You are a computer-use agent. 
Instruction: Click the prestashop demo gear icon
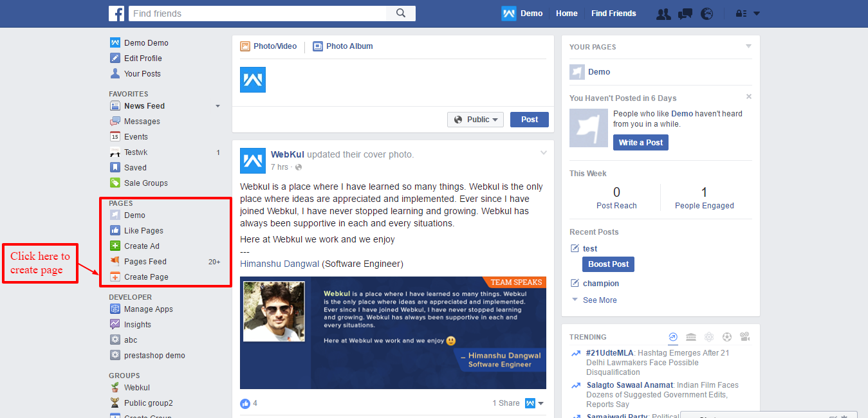(x=115, y=356)
